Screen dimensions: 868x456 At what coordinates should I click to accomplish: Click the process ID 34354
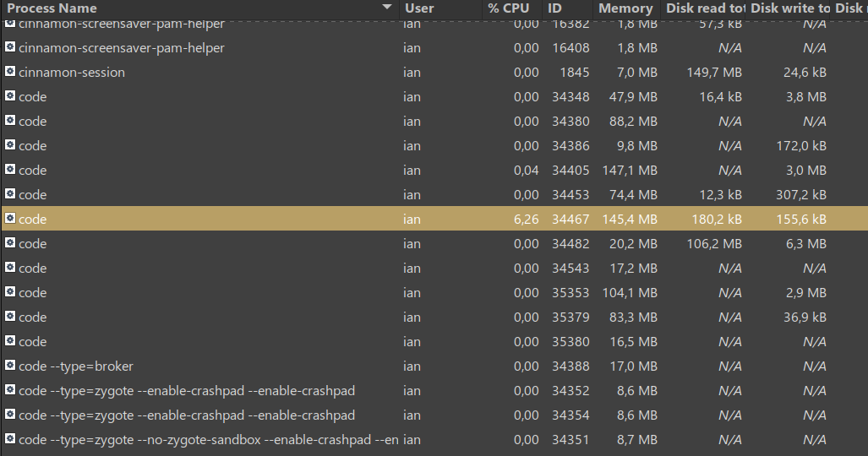pos(570,415)
